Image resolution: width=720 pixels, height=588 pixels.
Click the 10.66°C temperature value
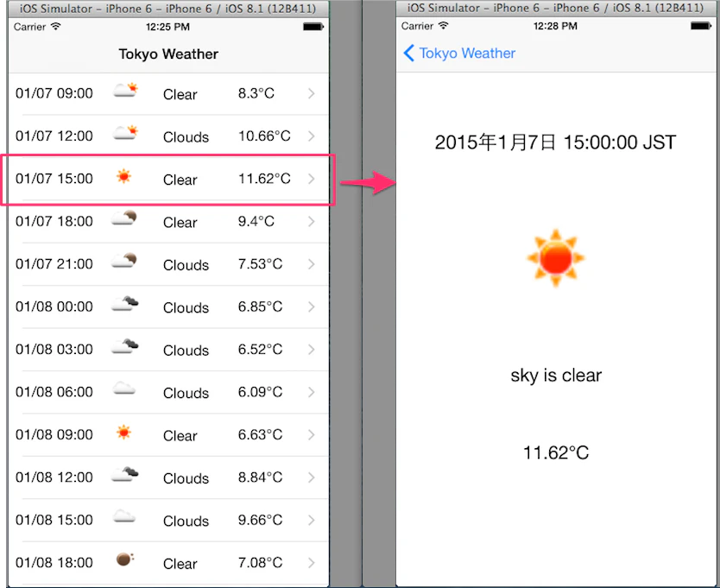tap(264, 136)
